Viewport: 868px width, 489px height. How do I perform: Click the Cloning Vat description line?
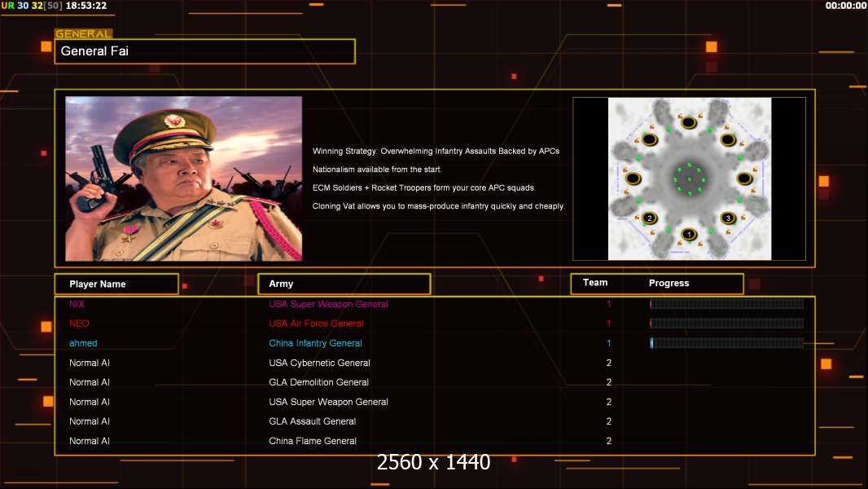point(439,206)
